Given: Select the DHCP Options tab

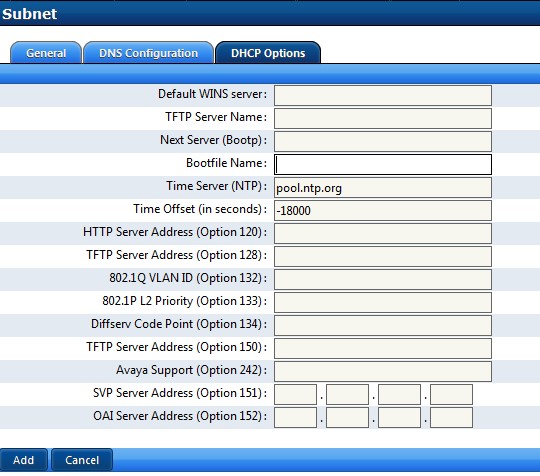Looking at the screenshot, I should [268, 53].
